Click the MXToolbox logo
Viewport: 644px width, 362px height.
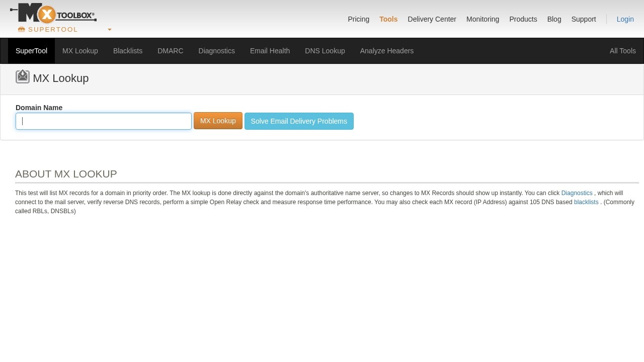tap(53, 13)
